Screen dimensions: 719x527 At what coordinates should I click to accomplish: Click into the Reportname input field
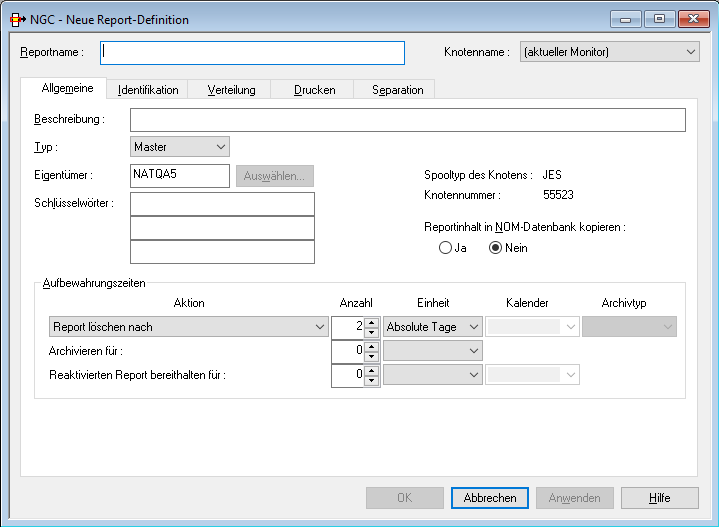pos(252,53)
